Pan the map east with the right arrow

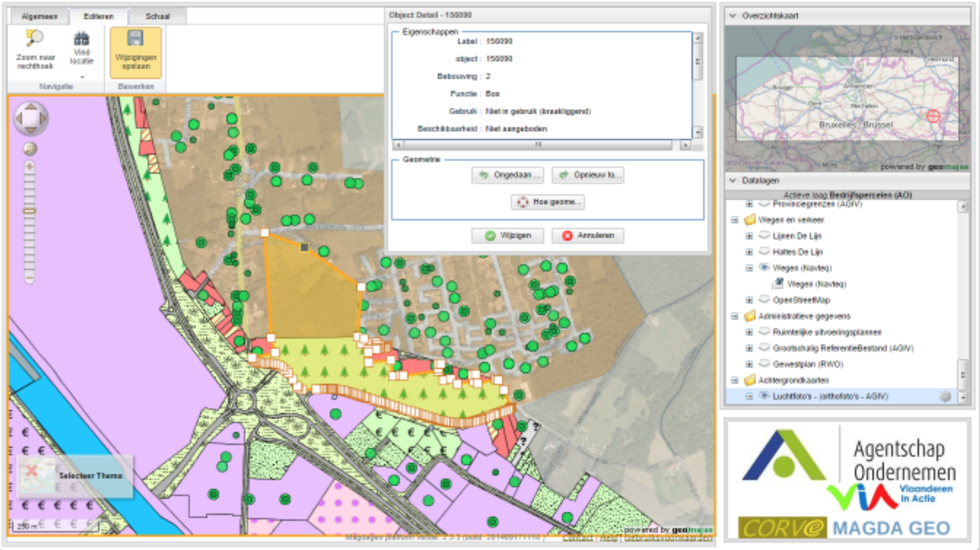(43, 119)
